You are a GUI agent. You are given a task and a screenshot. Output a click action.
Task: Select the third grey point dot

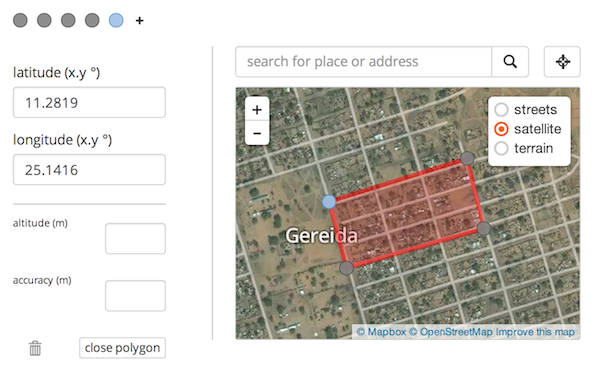pos(68,20)
